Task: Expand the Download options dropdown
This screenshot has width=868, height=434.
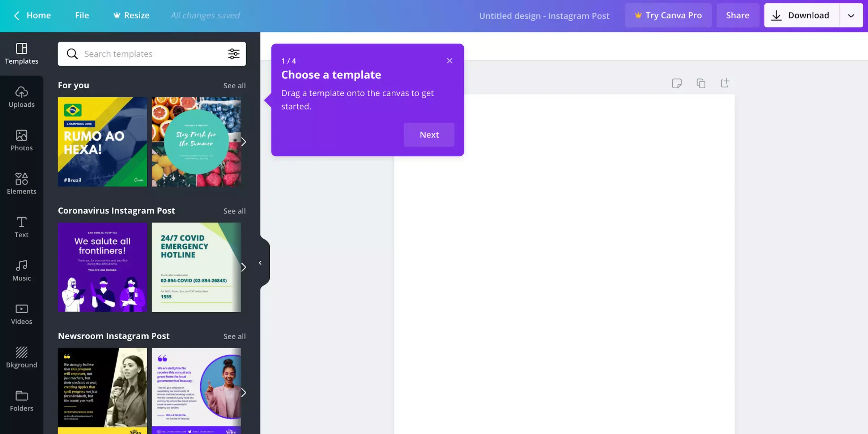Action: point(851,15)
